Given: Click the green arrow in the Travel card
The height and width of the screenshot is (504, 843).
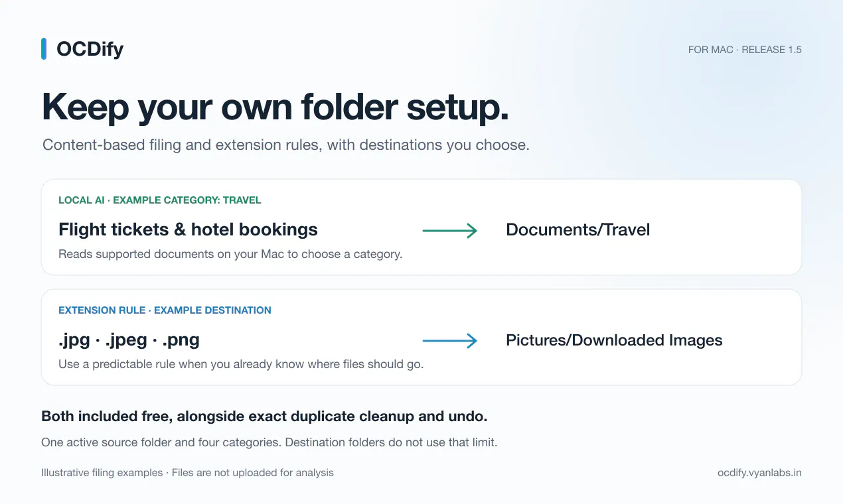Looking at the screenshot, I should 450,231.
